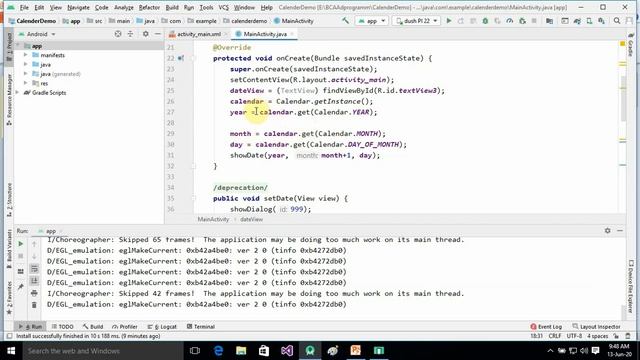
Task: Hide the Project panel with minus icon
Action: coord(158,34)
